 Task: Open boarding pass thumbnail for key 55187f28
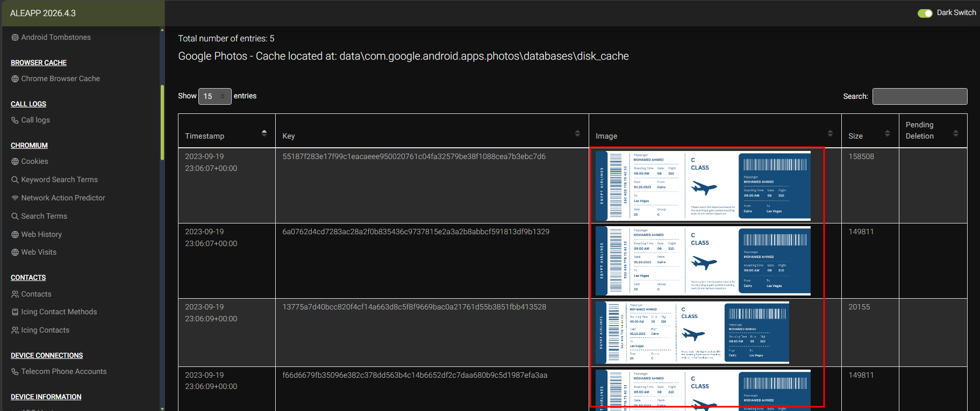coord(703,186)
